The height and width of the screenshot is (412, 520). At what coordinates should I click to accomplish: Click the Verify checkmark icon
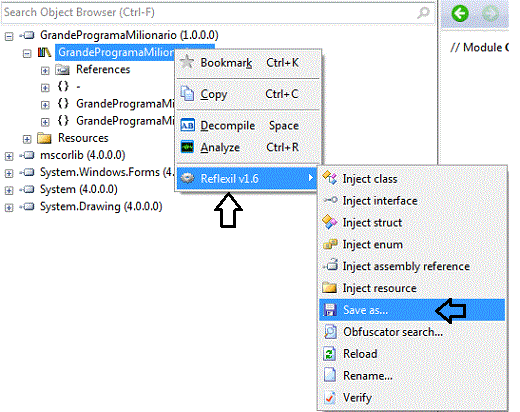330,397
